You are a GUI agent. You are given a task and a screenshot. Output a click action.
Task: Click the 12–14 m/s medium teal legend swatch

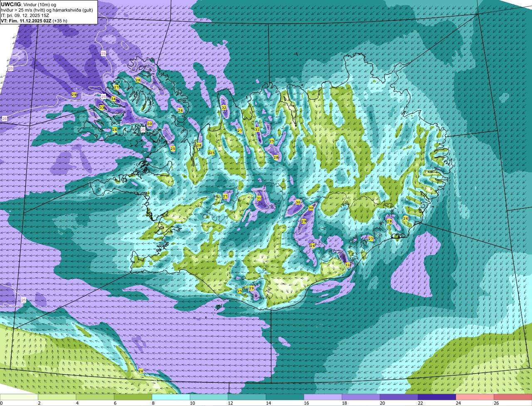tap(247, 397)
